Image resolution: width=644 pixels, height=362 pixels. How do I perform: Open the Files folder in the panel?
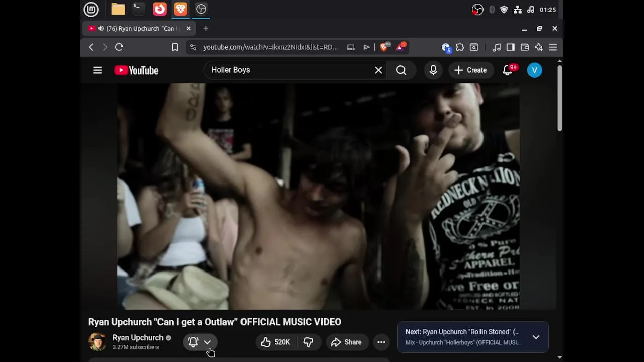click(118, 9)
